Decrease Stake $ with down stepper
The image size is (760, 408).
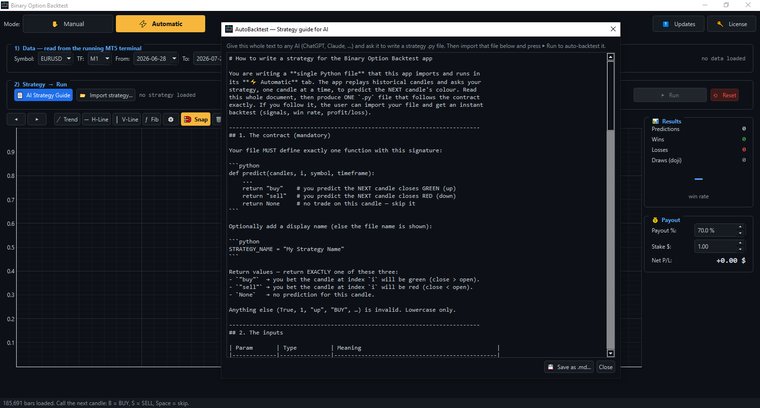click(x=740, y=250)
